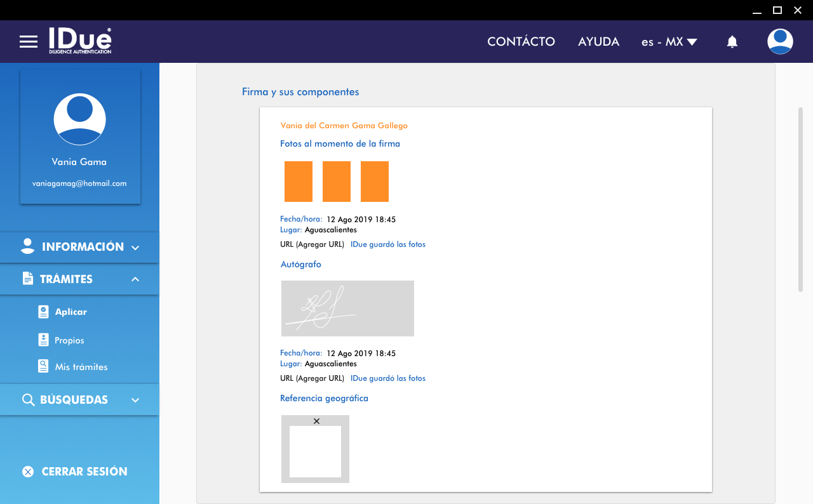Expand the Búsquedas section chevron
The image size is (813, 504).
point(135,400)
